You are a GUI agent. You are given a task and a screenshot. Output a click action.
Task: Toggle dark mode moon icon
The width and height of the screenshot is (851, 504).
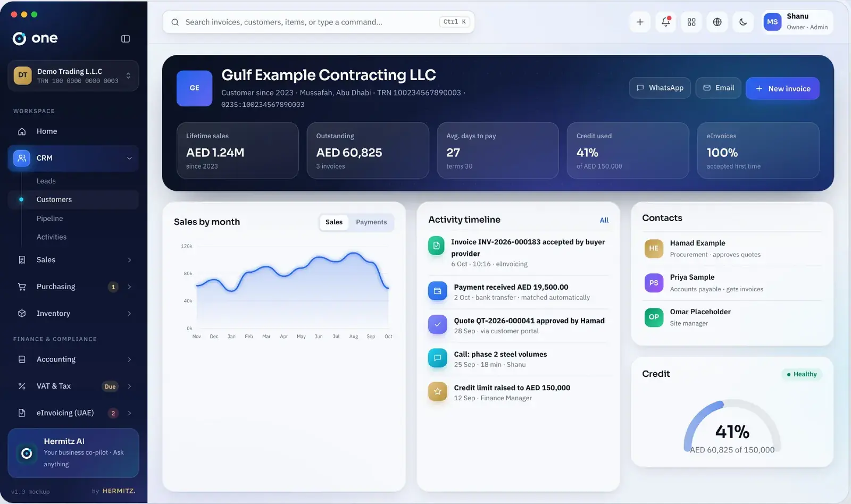coord(743,22)
